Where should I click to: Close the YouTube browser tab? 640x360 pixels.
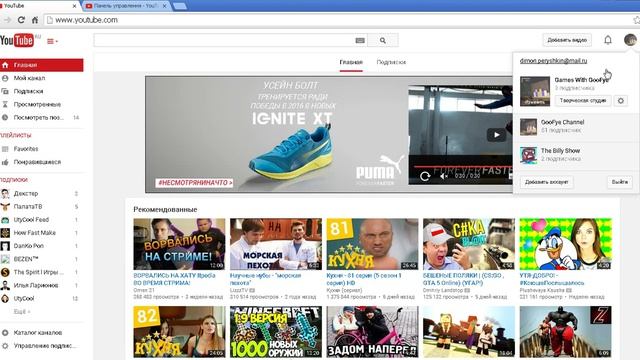pos(74,6)
